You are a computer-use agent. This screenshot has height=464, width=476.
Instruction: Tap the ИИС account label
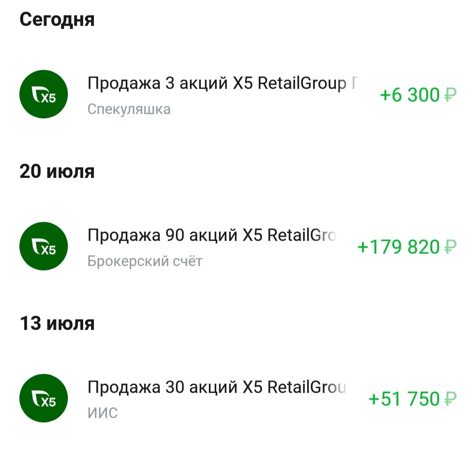[102, 413]
